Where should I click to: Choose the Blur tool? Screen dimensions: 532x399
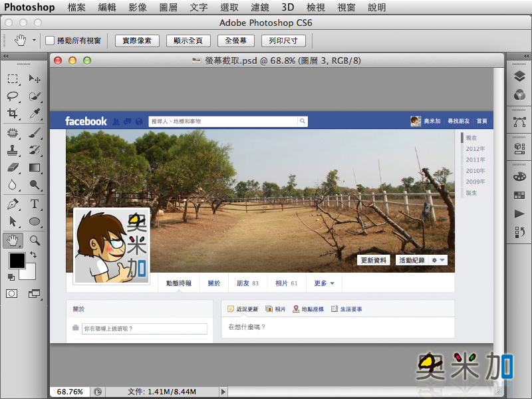(13, 185)
